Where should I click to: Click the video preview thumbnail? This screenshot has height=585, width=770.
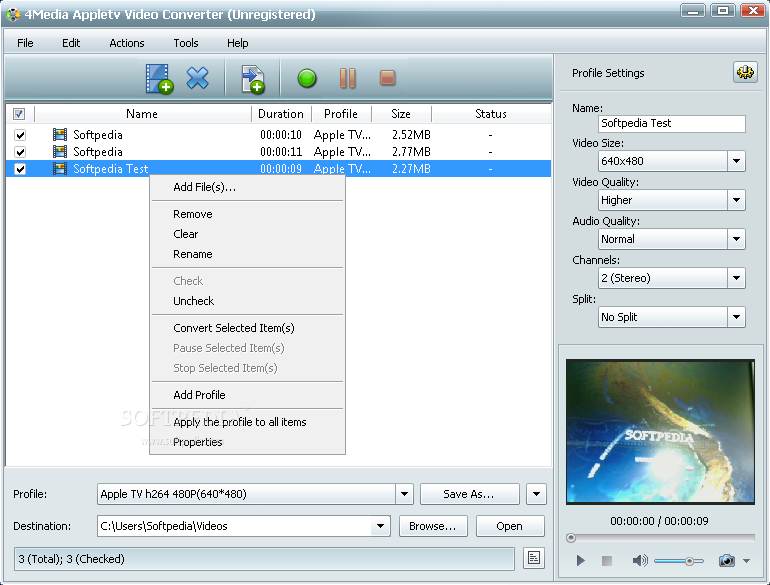[x=660, y=431]
